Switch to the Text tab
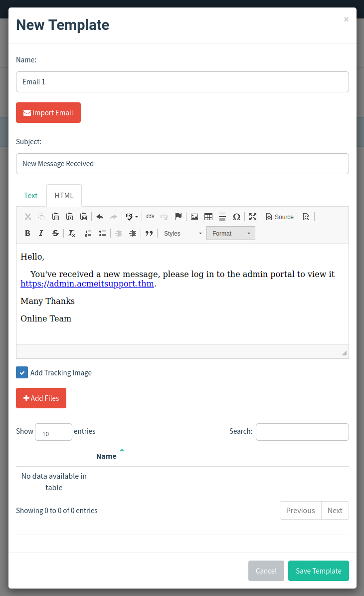This screenshot has width=364, height=596. pyautogui.click(x=31, y=196)
